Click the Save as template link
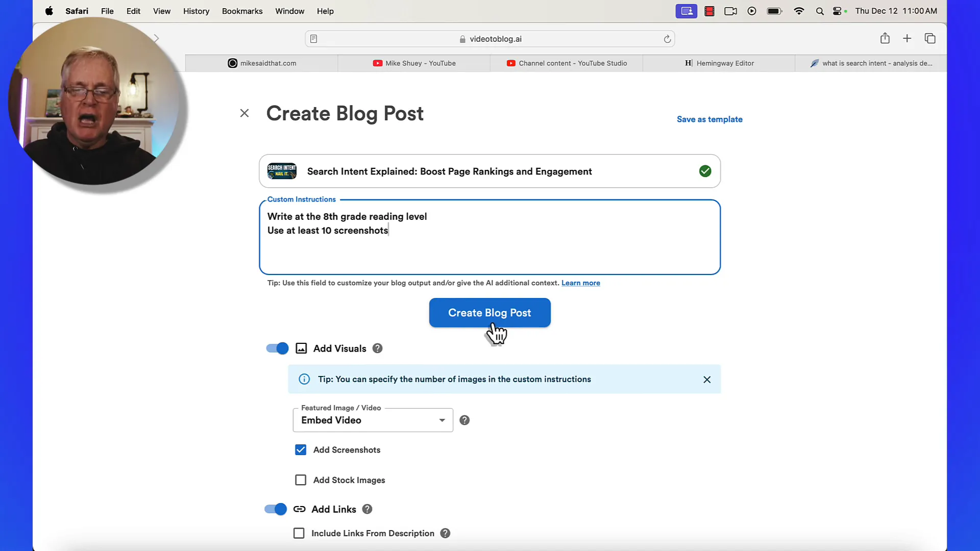The width and height of the screenshot is (980, 551). (x=709, y=119)
